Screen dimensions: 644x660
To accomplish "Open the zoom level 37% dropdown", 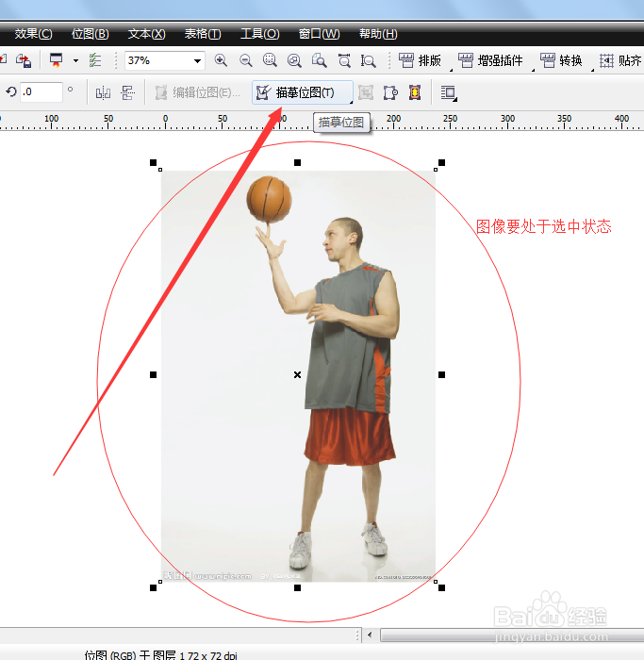I will (197, 61).
